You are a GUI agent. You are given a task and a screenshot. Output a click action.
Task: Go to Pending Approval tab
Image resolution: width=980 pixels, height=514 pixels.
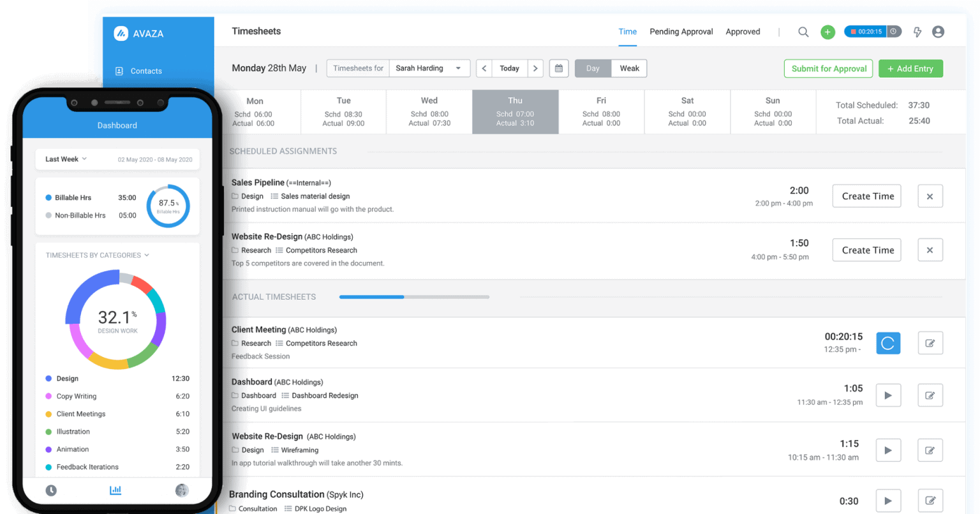(681, 32)
